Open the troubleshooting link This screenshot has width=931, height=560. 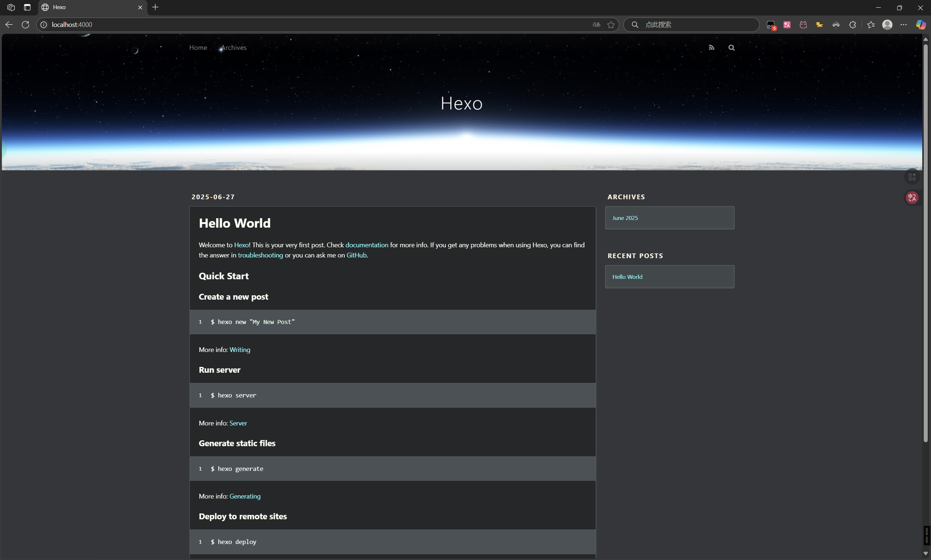(260, 255)
